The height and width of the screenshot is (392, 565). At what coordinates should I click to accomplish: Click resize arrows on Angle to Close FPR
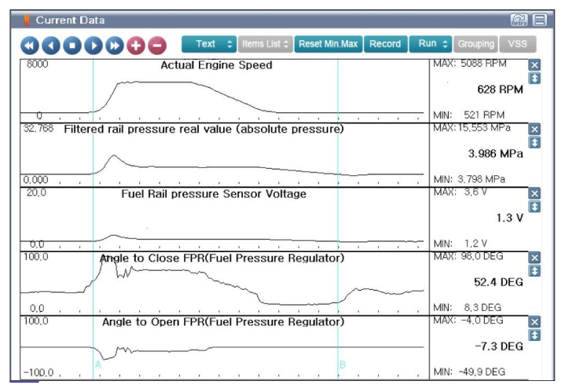[535, 270]
